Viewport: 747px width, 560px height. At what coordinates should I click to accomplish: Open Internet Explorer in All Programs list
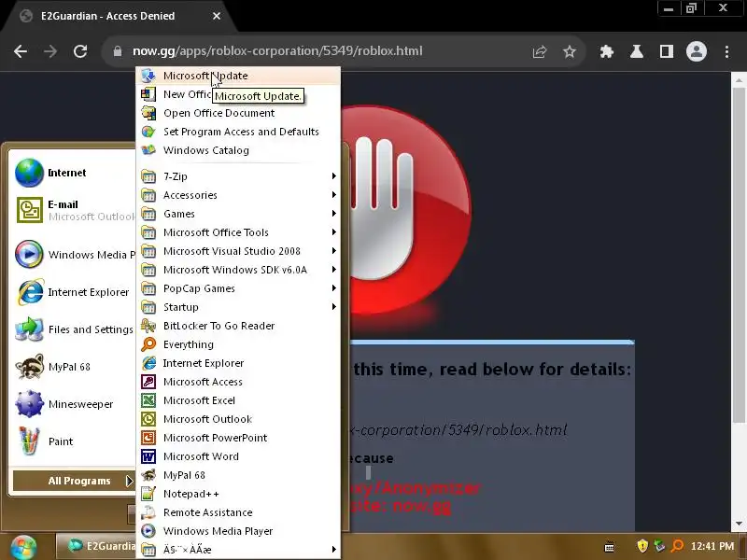point(238,363)
